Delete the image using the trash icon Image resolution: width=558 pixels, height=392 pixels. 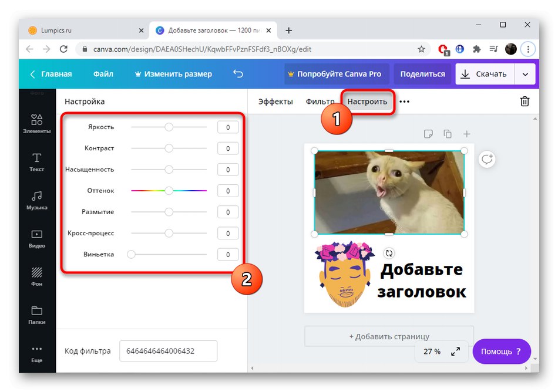[x=525, y=101]
